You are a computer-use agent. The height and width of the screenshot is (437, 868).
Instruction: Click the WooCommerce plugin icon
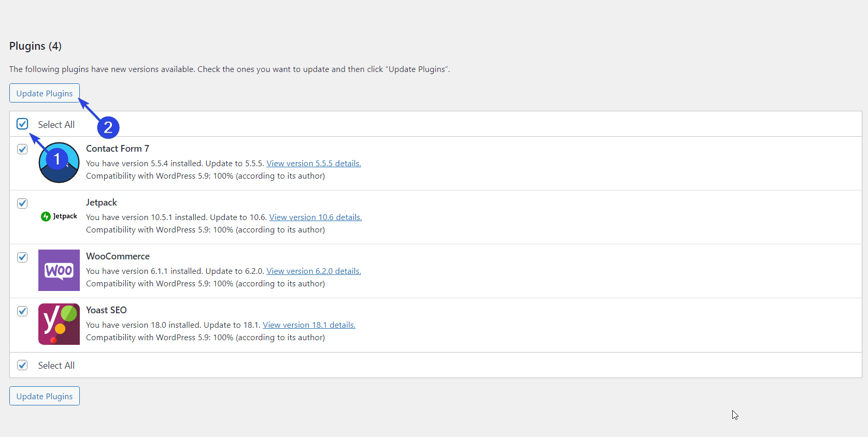point(59,270)
